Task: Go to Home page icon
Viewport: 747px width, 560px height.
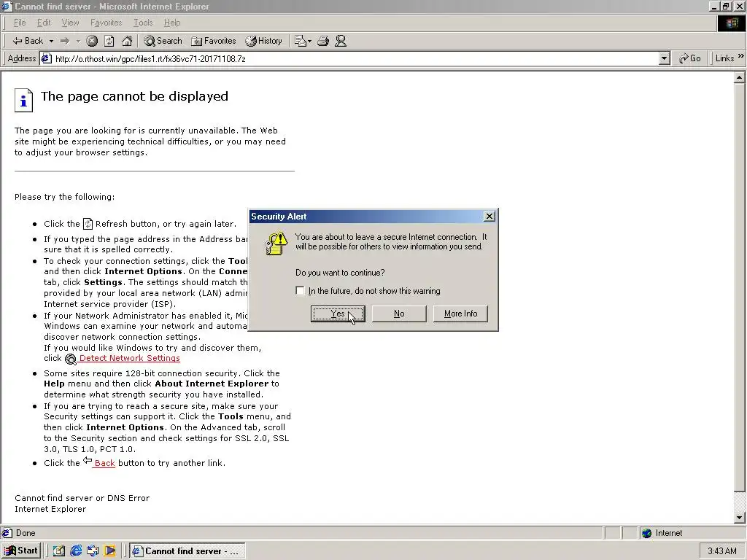Action: tap(127, 41)
